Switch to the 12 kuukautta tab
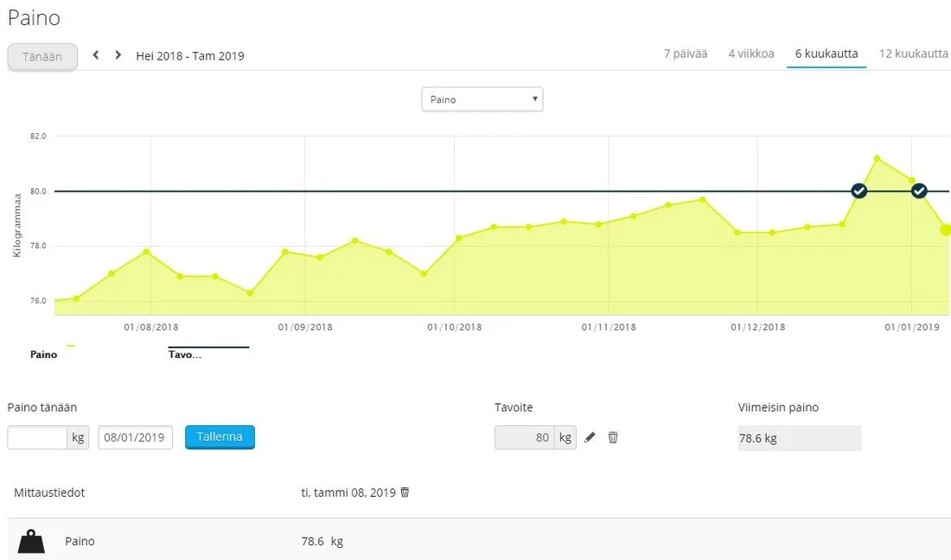951x560 pixels. pos(913,54)
